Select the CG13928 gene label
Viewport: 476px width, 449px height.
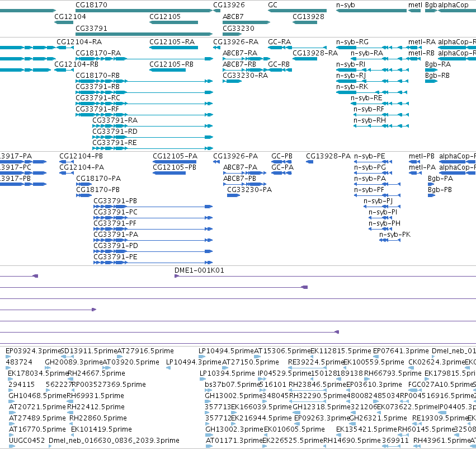[x=308, y=16]
